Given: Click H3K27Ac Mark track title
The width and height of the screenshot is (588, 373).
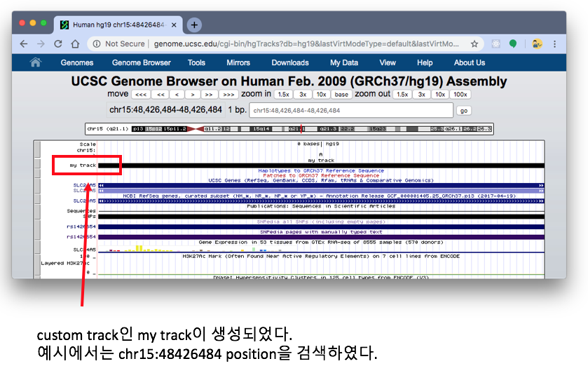Looking at the screenshot, I should point(321,257).
